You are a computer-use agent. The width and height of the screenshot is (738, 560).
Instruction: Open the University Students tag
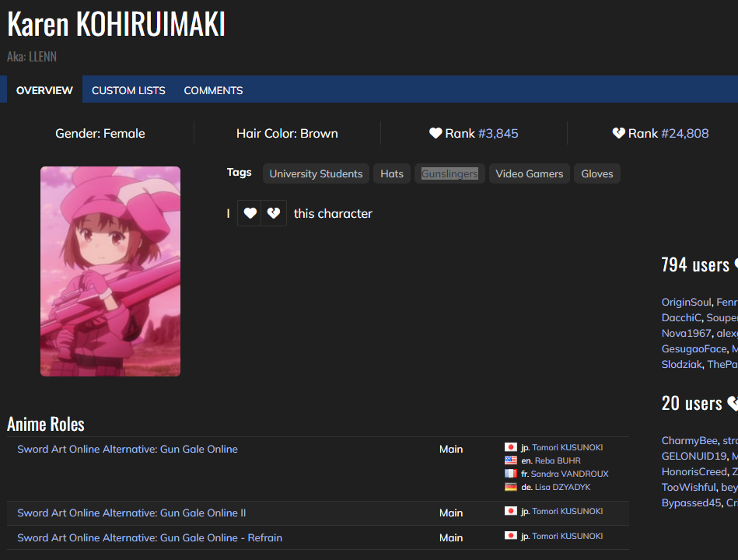pyautogui.click(x=316, y=173)
